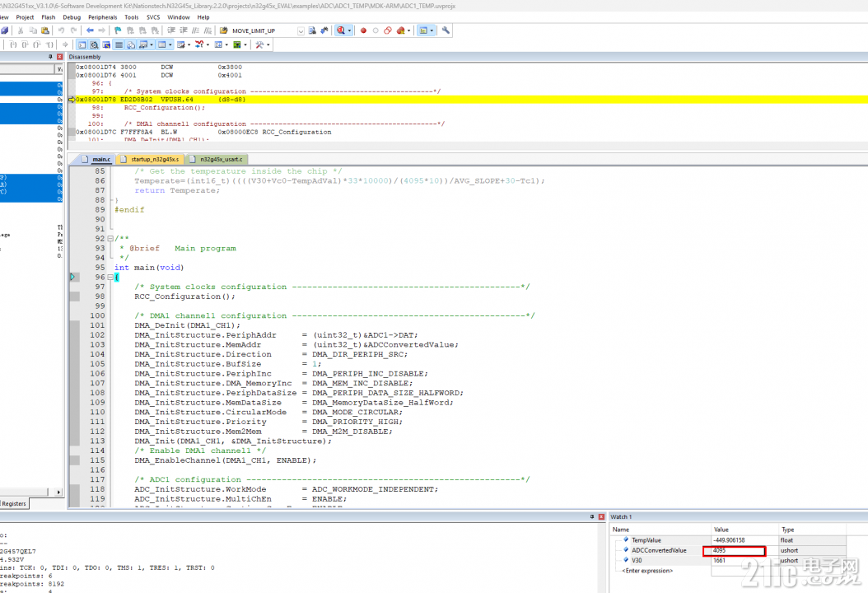868x593 pixels.
Task: Select the TempValue watch entry
Action: 646,540
